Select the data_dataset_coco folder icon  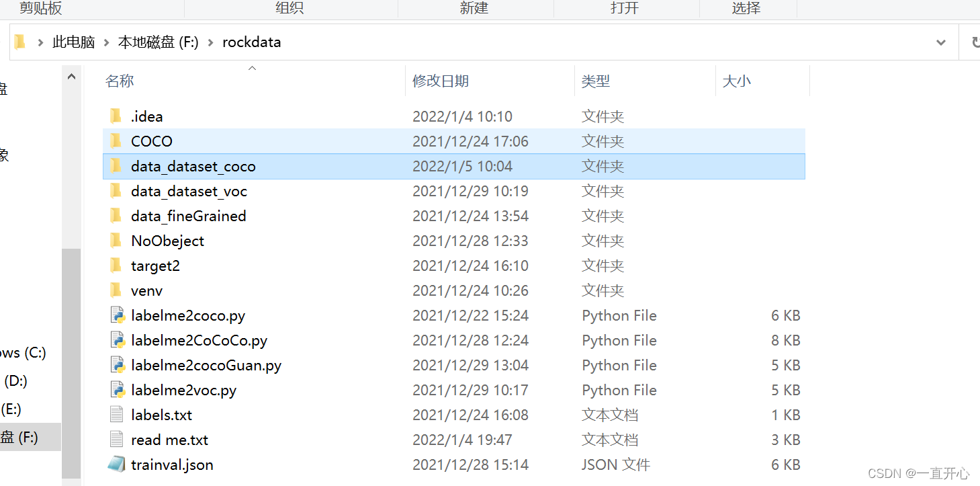[x=116, y=166]
